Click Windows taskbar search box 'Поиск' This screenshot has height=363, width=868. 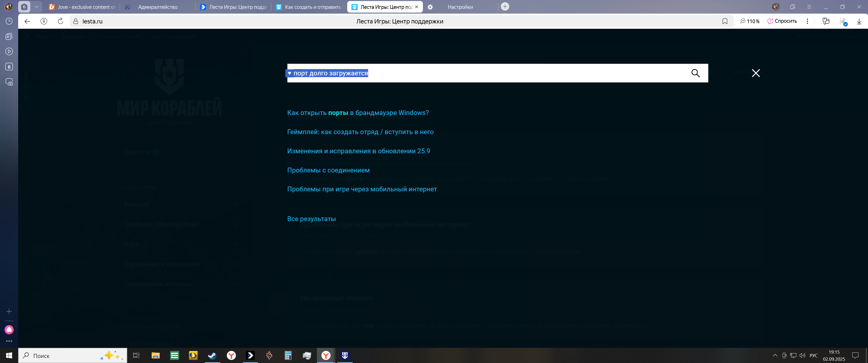[73, 356]
